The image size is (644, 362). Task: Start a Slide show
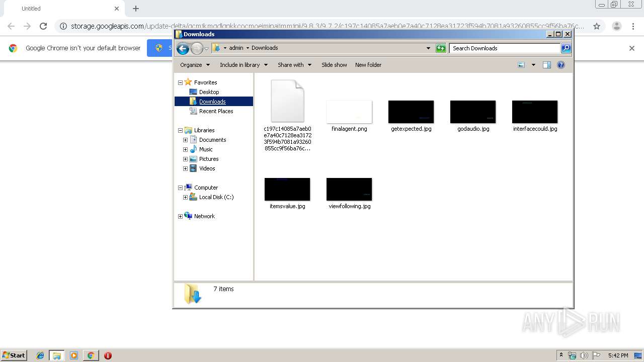334,65
